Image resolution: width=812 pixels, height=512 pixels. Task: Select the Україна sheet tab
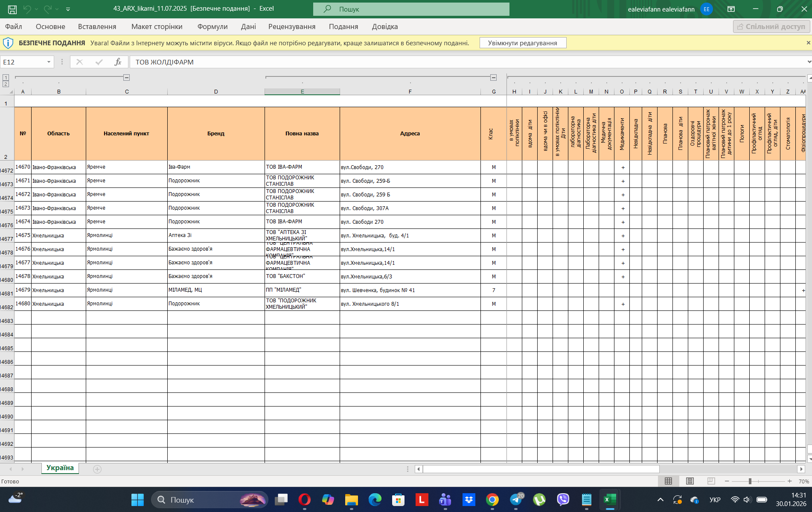pyautogui.click(x=60, y=468)
